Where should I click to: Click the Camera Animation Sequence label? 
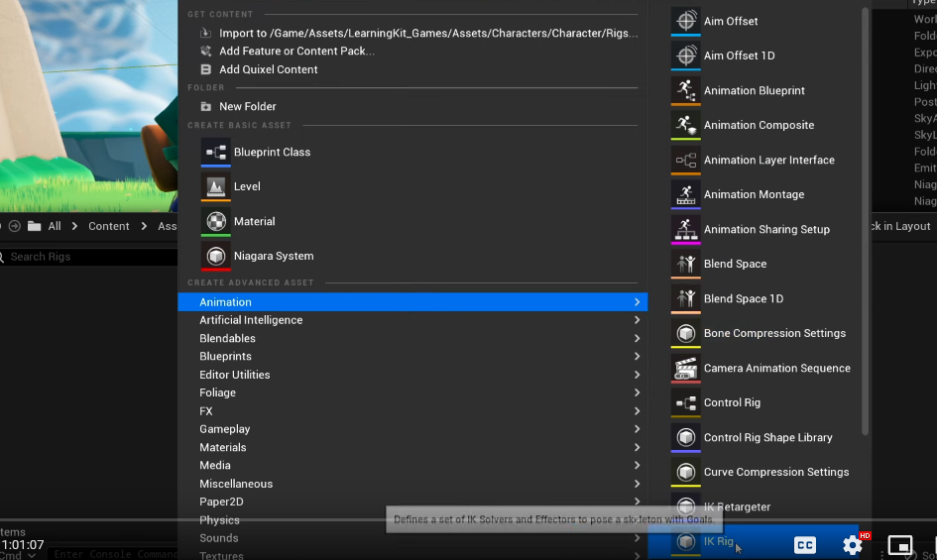click(x=776, y=368)
